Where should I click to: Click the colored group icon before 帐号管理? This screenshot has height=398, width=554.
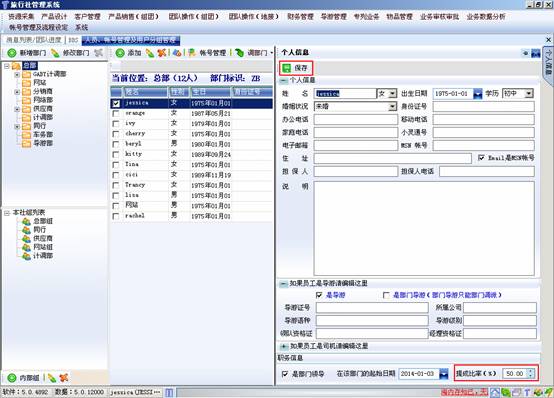177,53
